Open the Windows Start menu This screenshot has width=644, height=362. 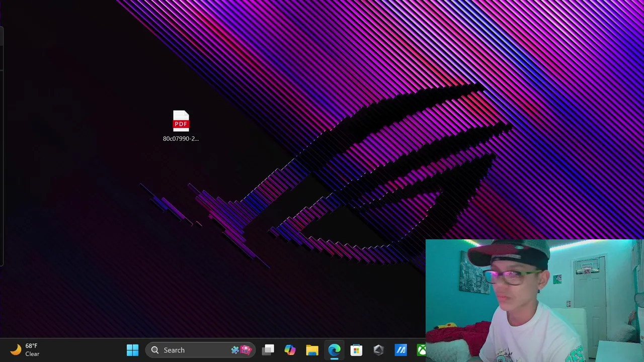click(x=132, y=350)
